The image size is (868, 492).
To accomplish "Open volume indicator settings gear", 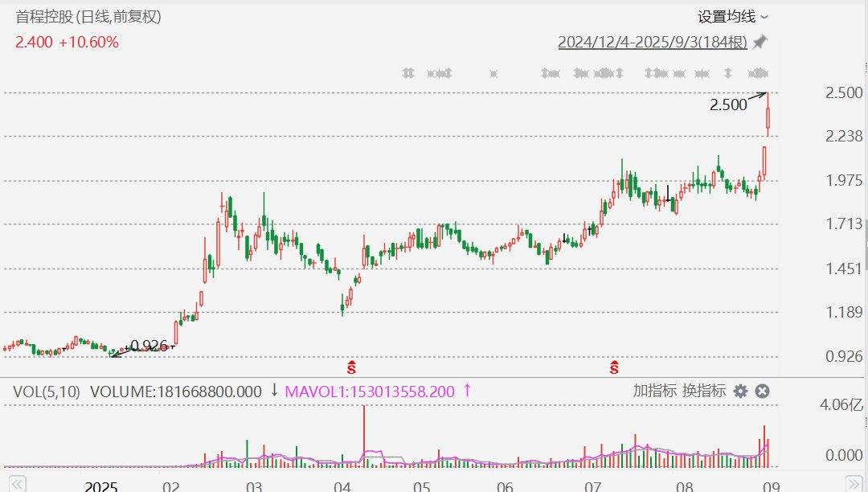I will tap(740, 392).
